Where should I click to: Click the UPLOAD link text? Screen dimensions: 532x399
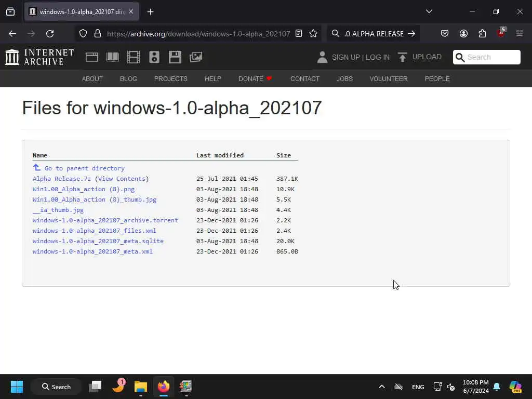pyautogui.click(x=427, y=57)
